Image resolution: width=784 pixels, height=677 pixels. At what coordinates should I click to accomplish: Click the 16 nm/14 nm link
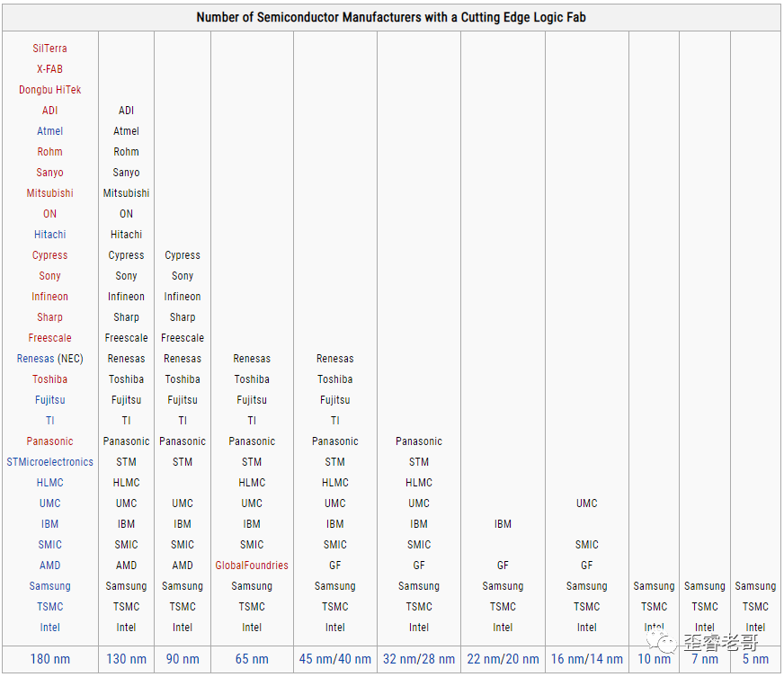pyautogui.click(x=587, y=659)
